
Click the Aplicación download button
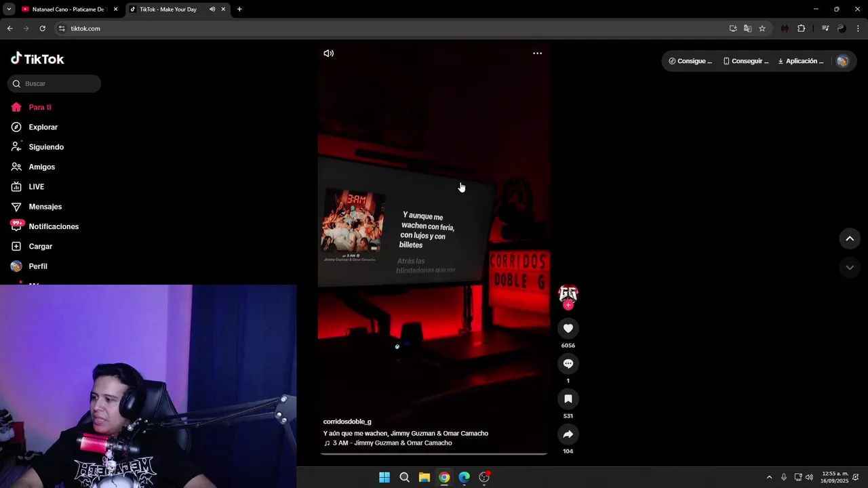(801, 61)
